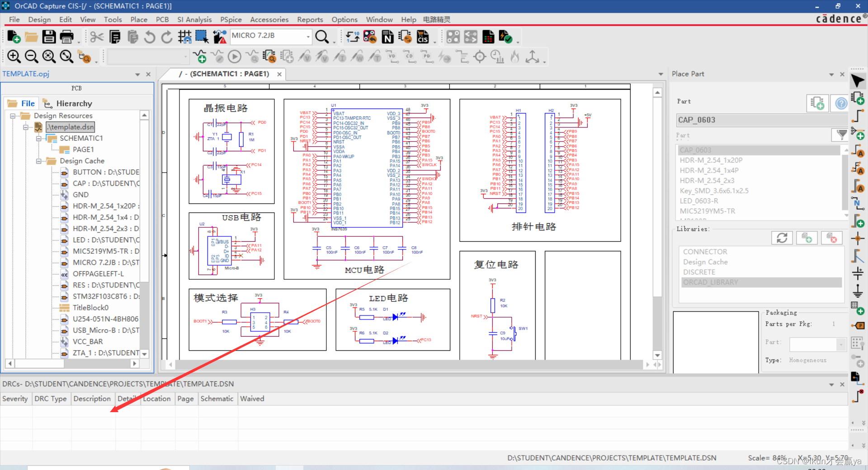The height and width of the screenshot is (470, 868).
Task: Select CONNECTOR in the Libraries list
Action: [705, 252]
